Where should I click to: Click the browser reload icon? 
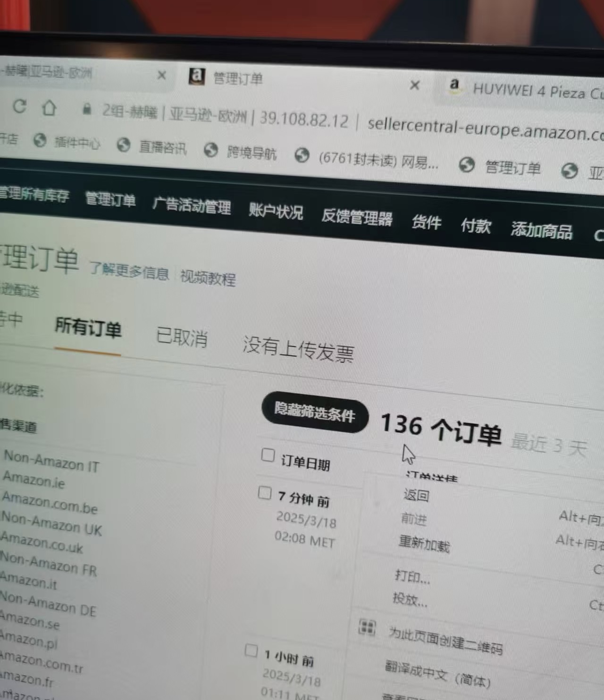coord(19,106)
